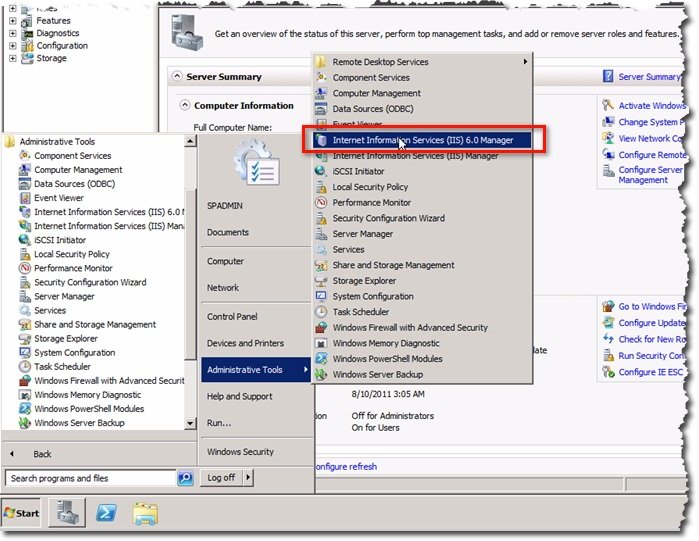
Task: Open Windows Explorer taskbar icon
Action: click(x=145, y=514)
